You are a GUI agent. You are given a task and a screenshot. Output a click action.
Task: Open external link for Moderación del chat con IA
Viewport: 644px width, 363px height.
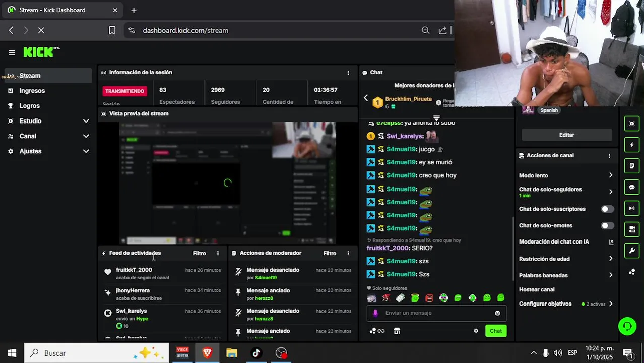click(611, 242)
